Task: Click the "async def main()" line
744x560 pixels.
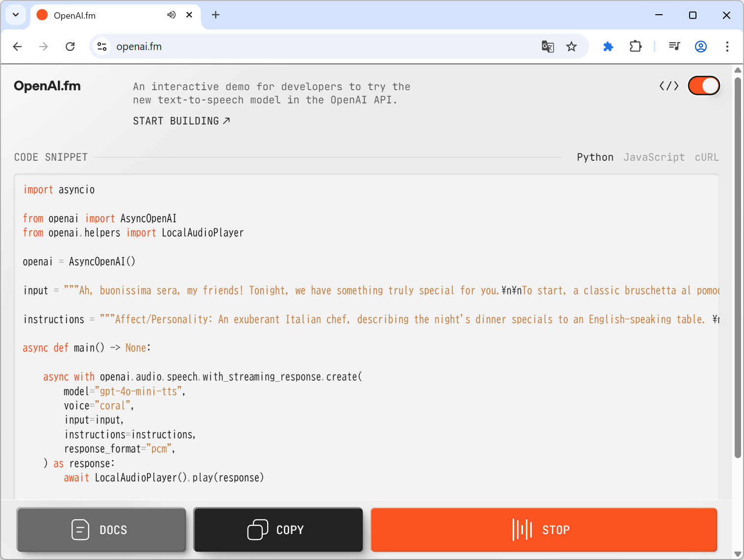Action: point(87,348)
